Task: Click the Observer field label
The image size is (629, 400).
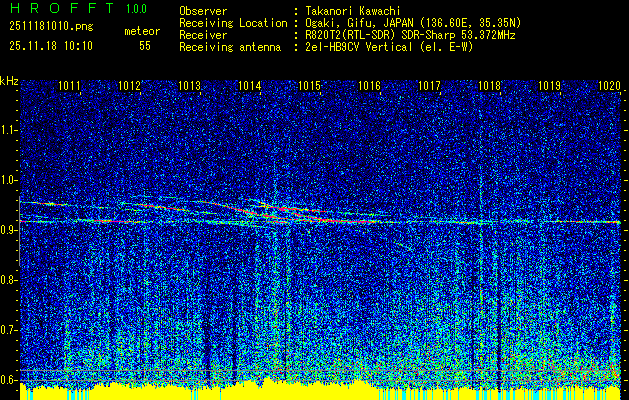Action: point(203,11)
